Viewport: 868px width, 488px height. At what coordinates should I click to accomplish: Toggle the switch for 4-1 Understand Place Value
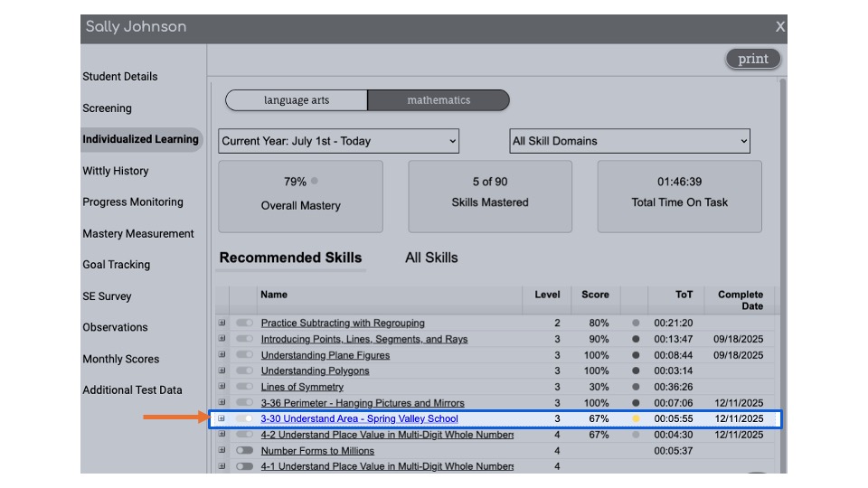point(244,466)
